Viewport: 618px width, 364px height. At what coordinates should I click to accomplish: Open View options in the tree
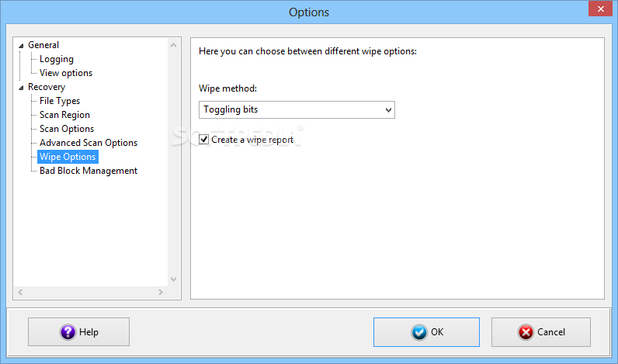66,73
